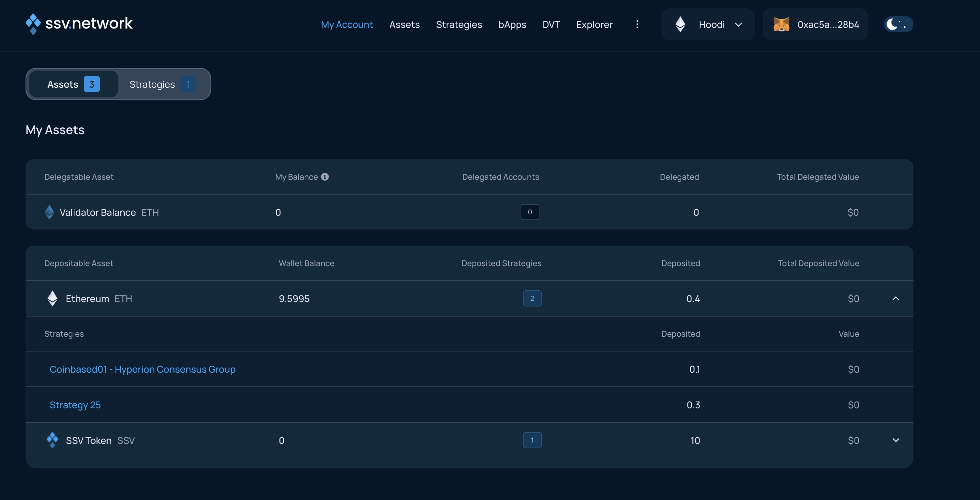Open the bApps nav item
The height and width of the screenshot is (500, 980).
coord(513,24)
